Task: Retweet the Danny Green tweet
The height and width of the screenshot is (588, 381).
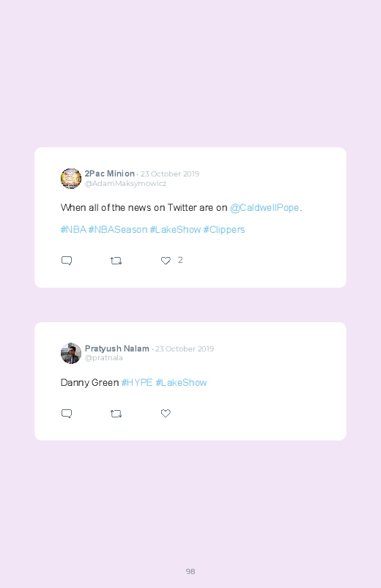Action: (x=116, y=414)
